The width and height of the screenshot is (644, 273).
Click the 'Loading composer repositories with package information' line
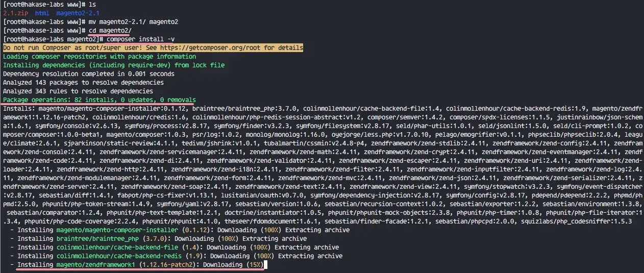pos(100,56)
